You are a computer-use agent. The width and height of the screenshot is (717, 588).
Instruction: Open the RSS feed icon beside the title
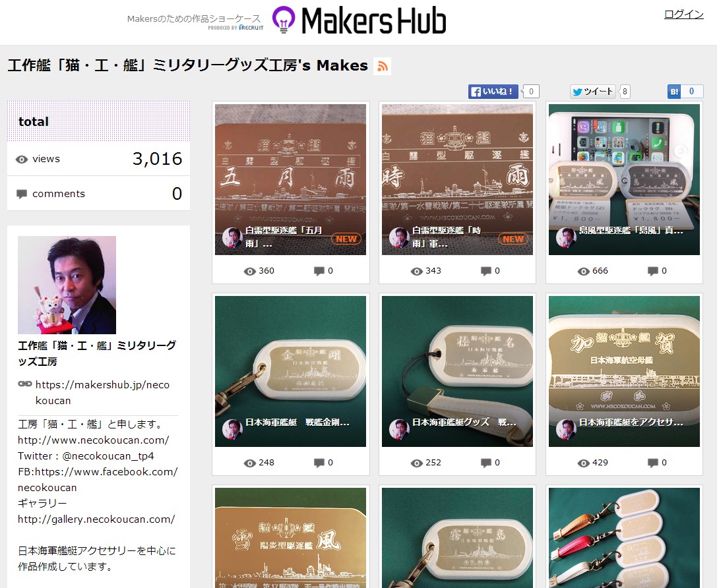click(383, 66)
